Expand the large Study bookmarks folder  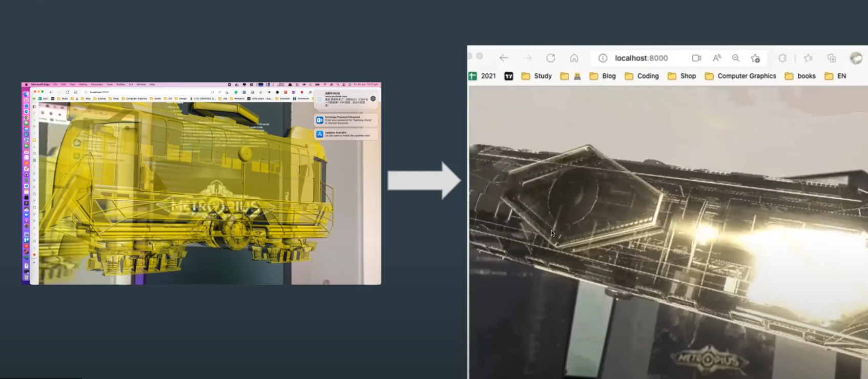click(x=536, y=76)
